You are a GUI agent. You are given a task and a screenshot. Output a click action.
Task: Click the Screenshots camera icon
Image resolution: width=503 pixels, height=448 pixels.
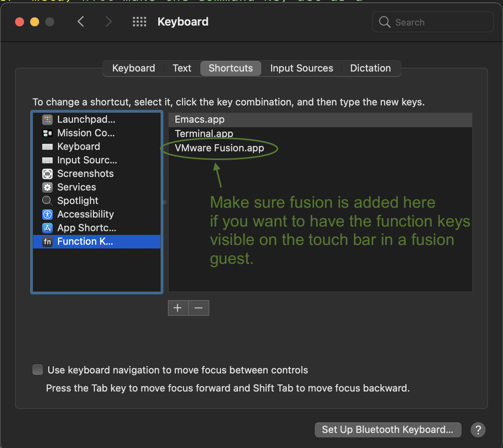click(x=47, y=174)
